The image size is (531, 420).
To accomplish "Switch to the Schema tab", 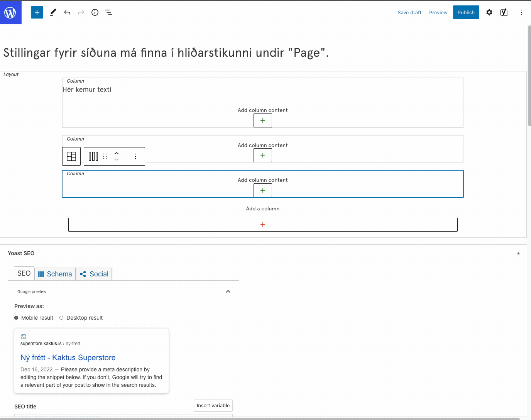I will click(55, 274).
